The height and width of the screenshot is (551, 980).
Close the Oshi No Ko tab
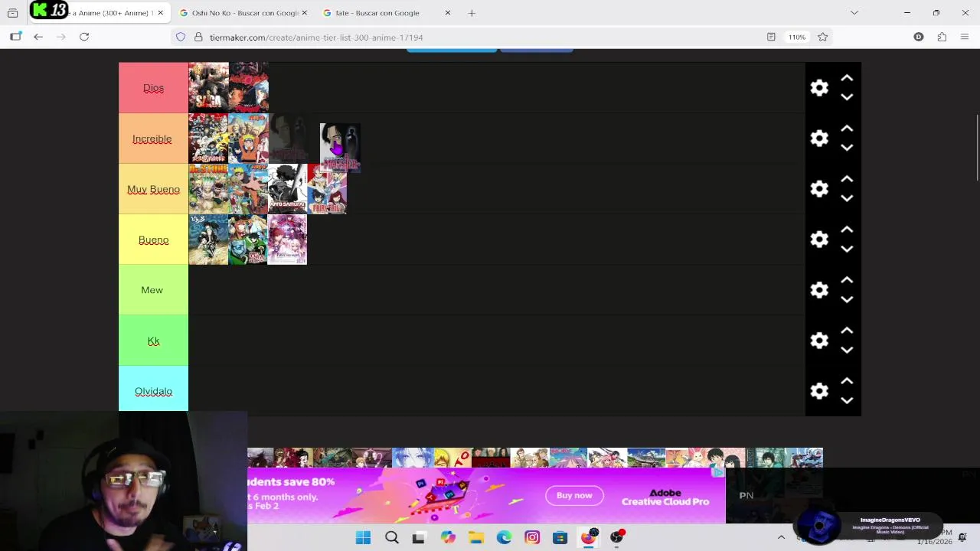point(305,13)
